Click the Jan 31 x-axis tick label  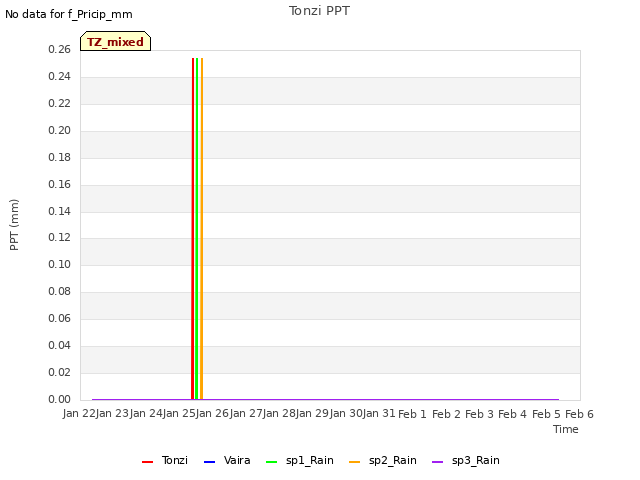(x=379, y=413)
